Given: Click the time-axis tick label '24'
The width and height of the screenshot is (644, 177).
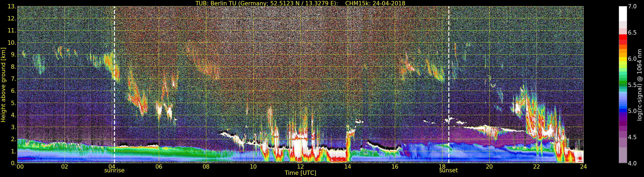Looking at the screenshot, I should coord(583,166).
